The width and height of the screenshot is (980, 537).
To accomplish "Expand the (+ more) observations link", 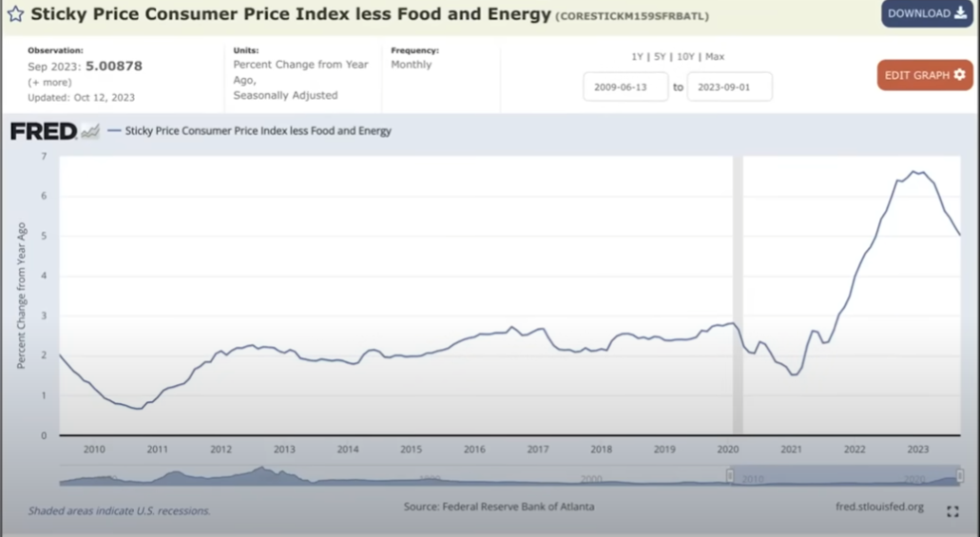I will click(49, 82).
